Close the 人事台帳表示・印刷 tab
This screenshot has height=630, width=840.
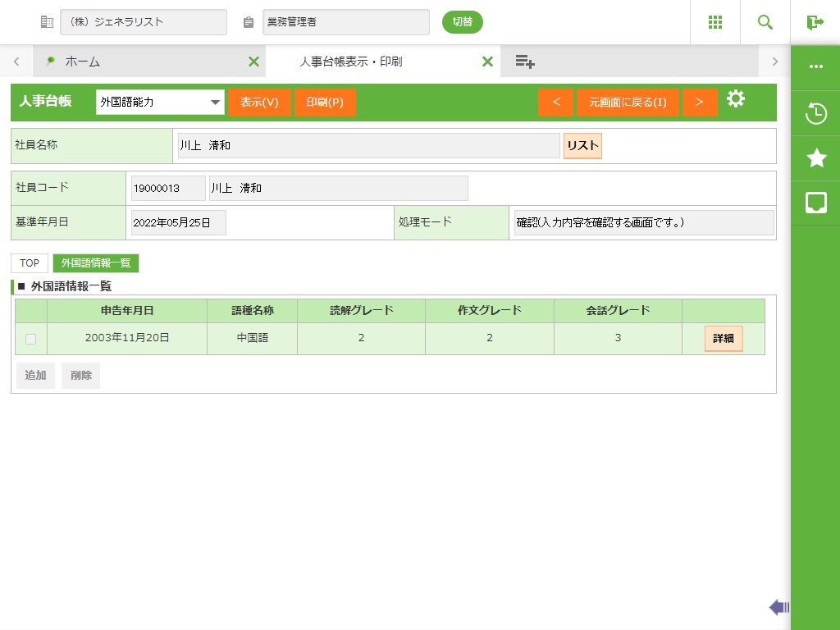tap(487, 62)
